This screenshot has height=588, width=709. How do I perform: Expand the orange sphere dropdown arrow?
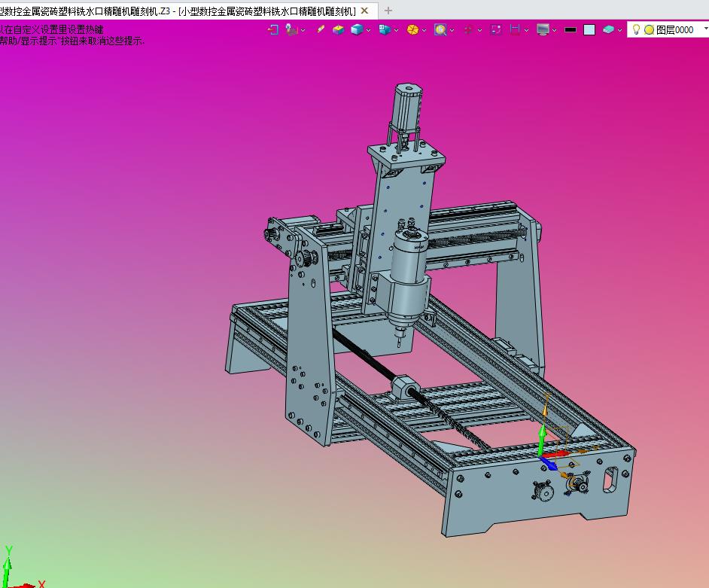[424, 30]
